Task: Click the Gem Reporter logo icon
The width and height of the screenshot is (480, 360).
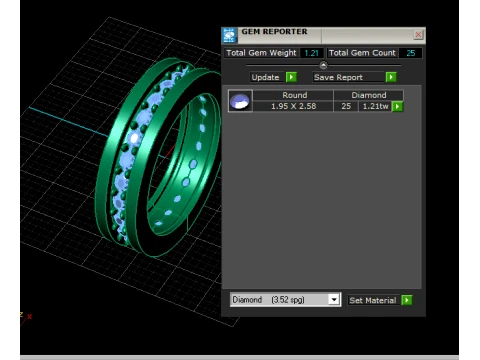Action: point(229,35)
